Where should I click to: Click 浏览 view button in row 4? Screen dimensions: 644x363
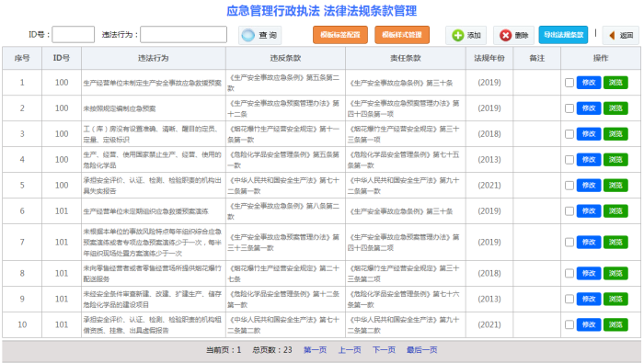tap(615, 160)
